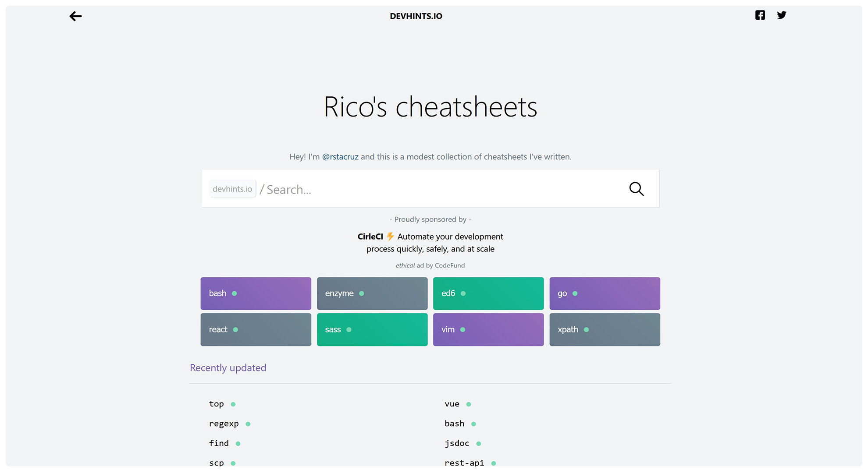Open the xpath cheatsheet tile
868x473 pixels.
[605, 329]
